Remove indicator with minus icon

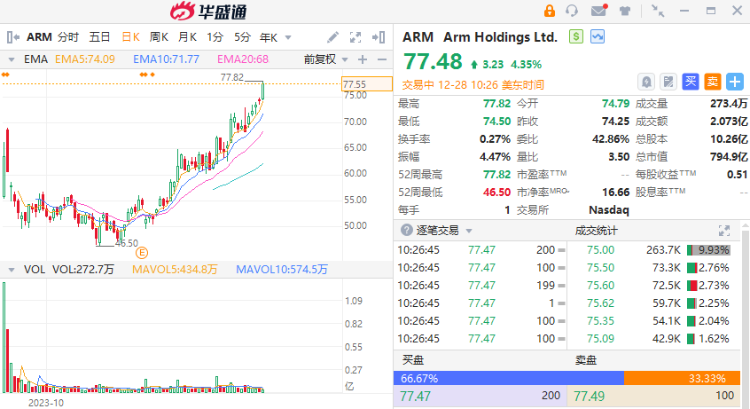coord(382,59)
